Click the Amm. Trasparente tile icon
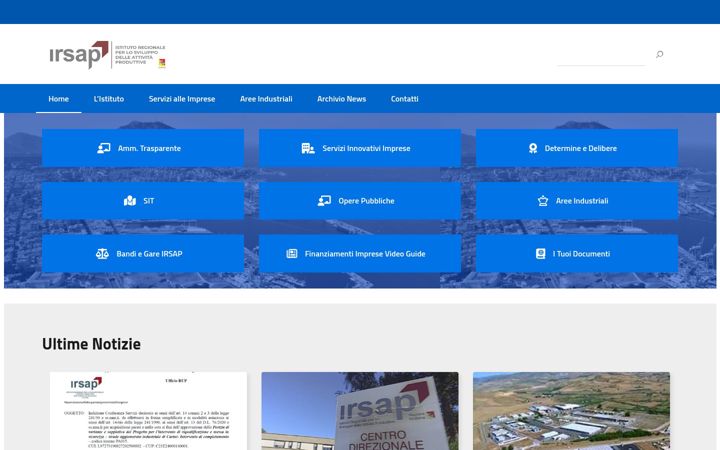720x450 pixels. [x=104, y=148]
